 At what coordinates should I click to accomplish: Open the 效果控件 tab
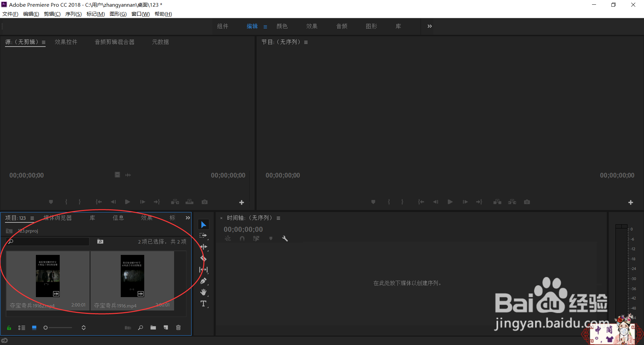[66, 42]
